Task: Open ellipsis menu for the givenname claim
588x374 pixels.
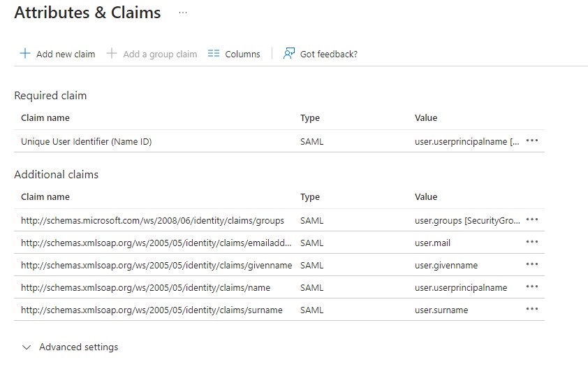Action: click(532, 264)
